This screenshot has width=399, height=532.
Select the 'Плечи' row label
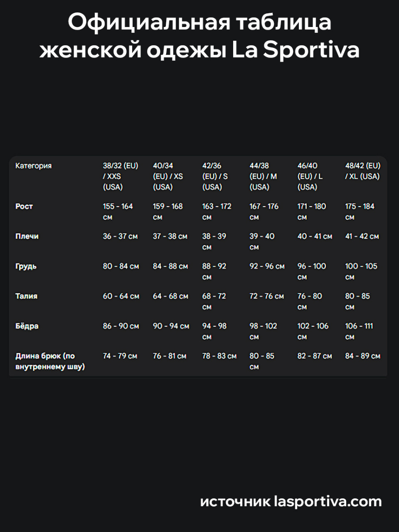tap(27, 237)
